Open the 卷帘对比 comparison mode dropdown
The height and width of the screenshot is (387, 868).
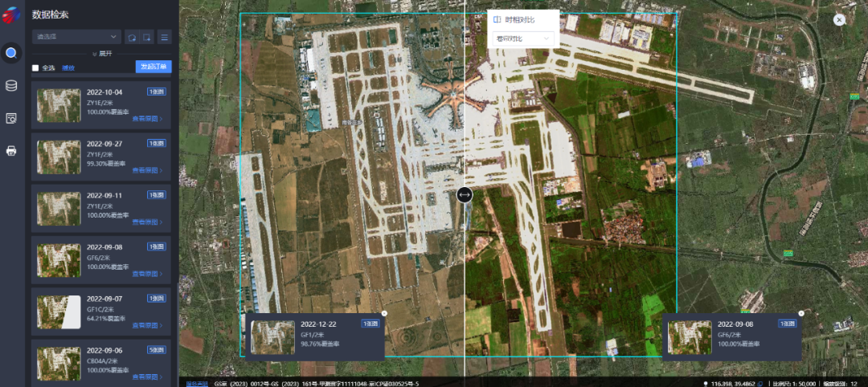tap(522, 39)
